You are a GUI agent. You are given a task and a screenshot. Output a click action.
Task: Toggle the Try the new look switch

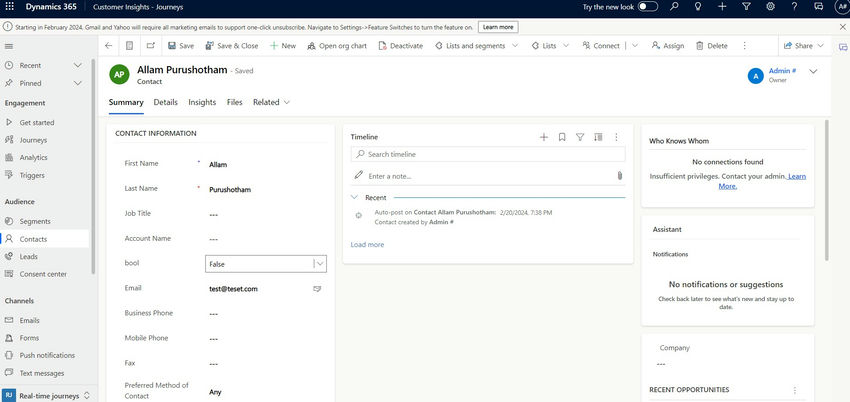[647, 7]
